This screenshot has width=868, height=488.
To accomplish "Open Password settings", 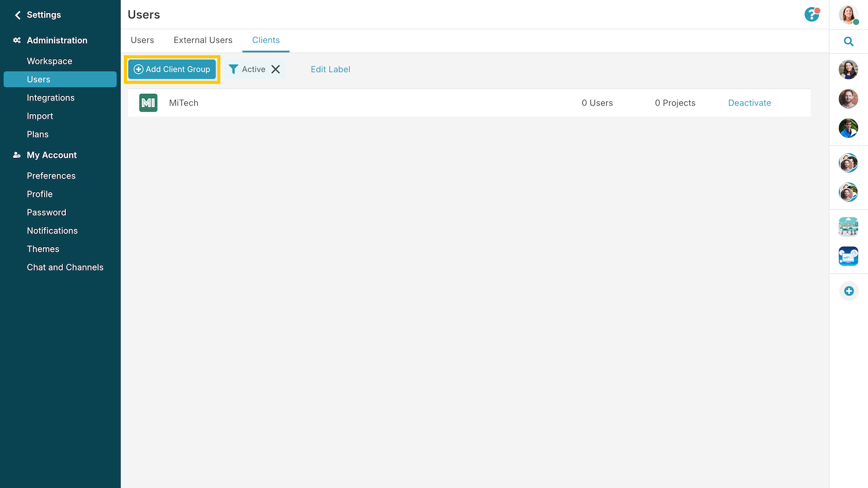I will coord(46,212).
